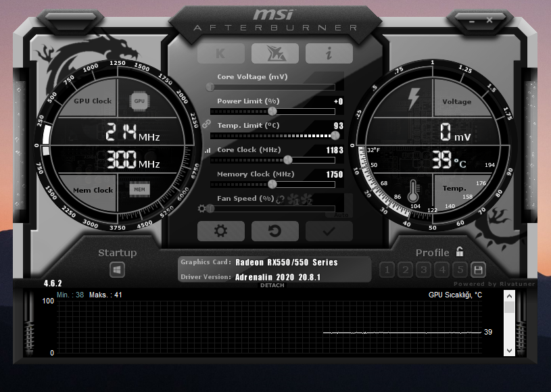Viewport: 551px width, 392px height.
Task: Toggle the fan sync icon next to Fan Speed
Action: [x=280, y=199]
